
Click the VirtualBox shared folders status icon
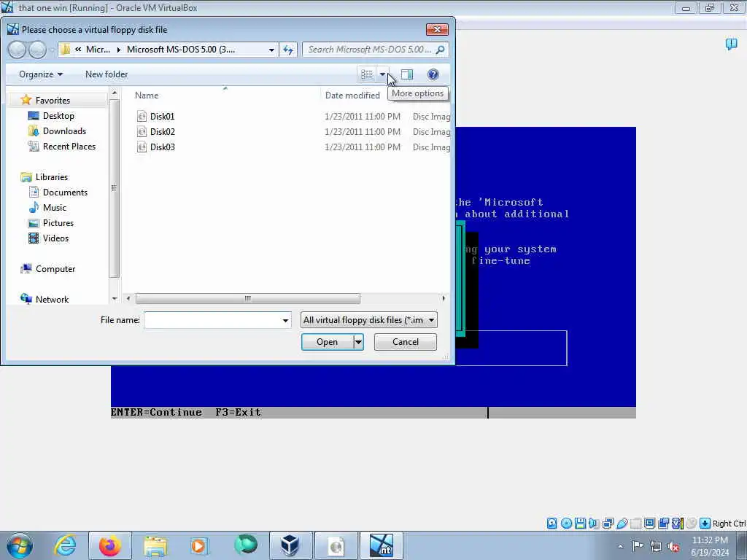pyautogui.click(x=635, y=524)
